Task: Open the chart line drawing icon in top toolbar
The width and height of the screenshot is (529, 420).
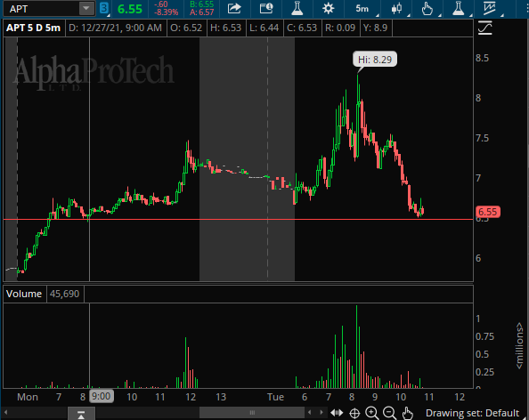Action: 490,8
